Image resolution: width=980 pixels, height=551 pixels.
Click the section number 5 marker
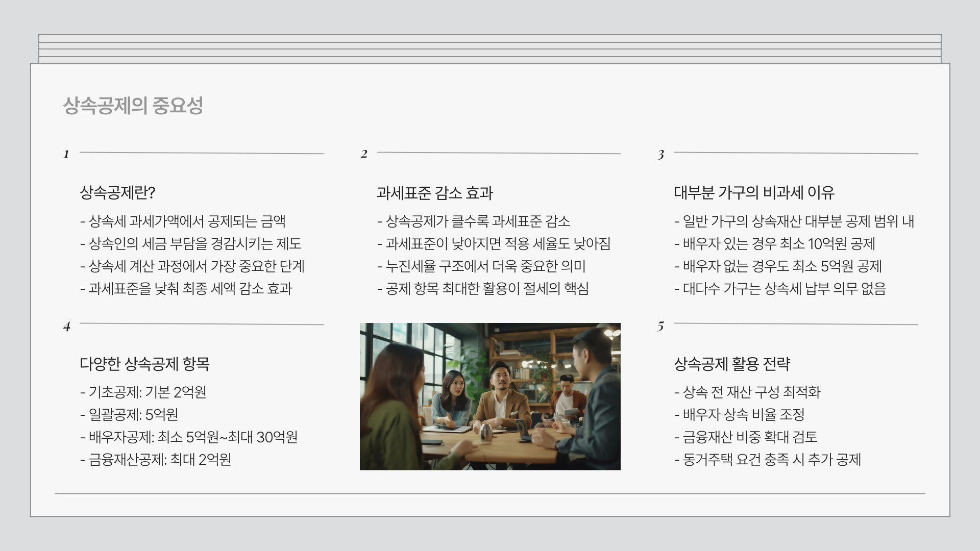click(x=661, y=326)
